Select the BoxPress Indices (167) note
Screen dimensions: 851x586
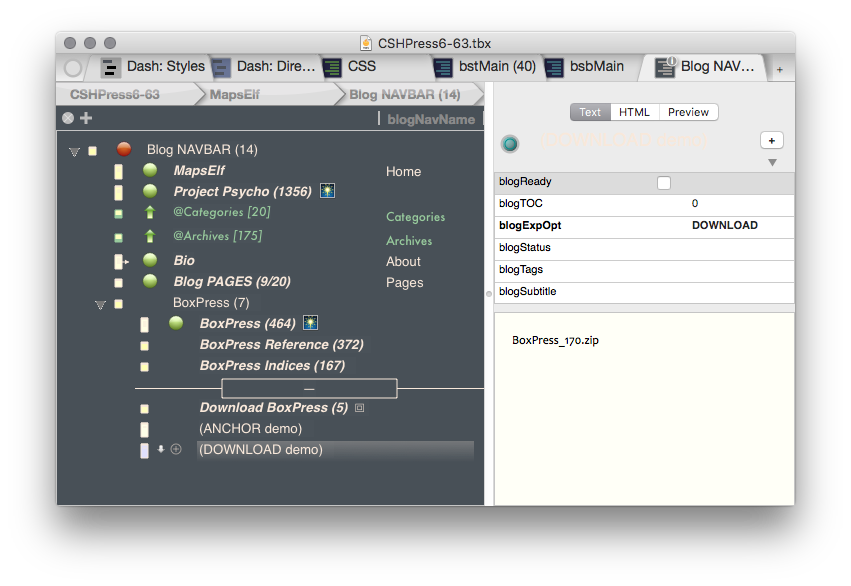click(x=272, y=365)
